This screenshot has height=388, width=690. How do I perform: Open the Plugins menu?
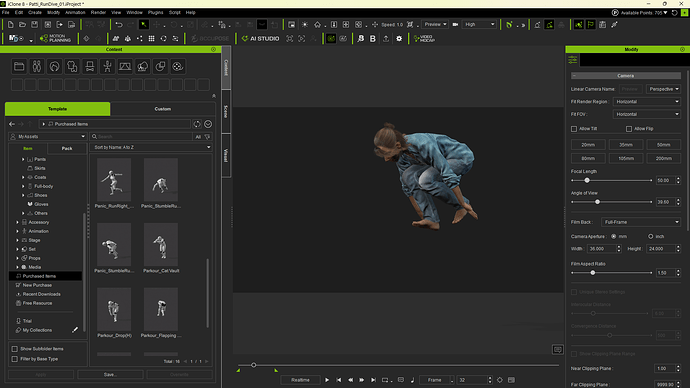(155, 12)
